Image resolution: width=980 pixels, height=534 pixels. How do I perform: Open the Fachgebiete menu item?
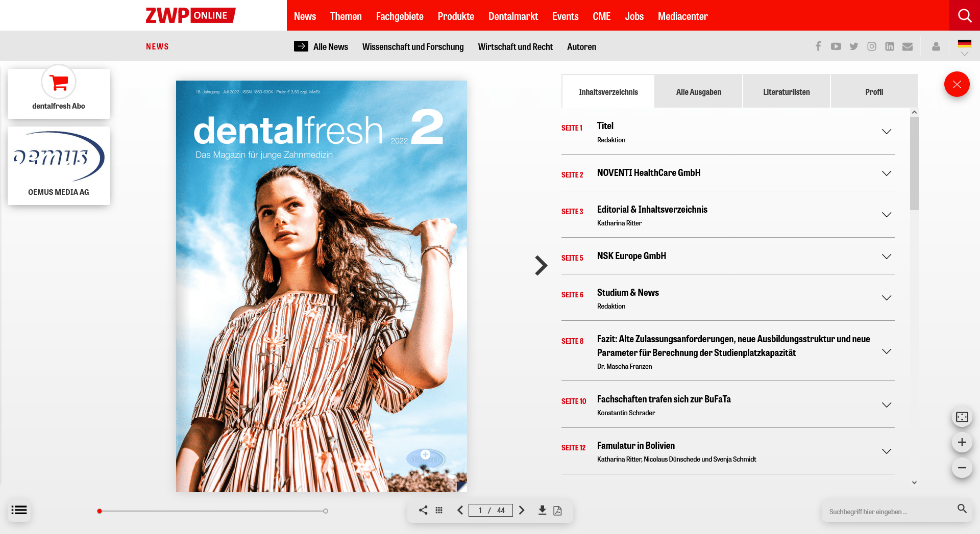[x=400, y=16]
